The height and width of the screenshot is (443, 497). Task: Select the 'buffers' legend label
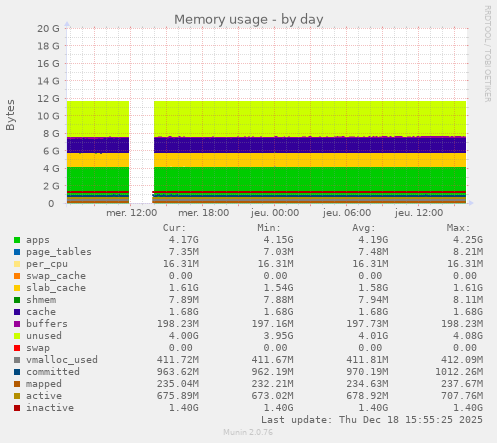pos(47,324)
